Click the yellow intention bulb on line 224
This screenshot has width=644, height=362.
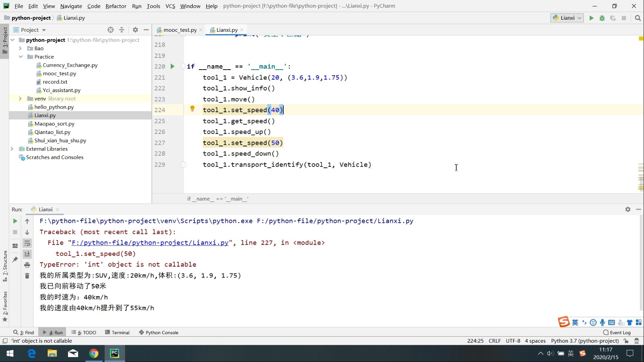tap(192, 109)
